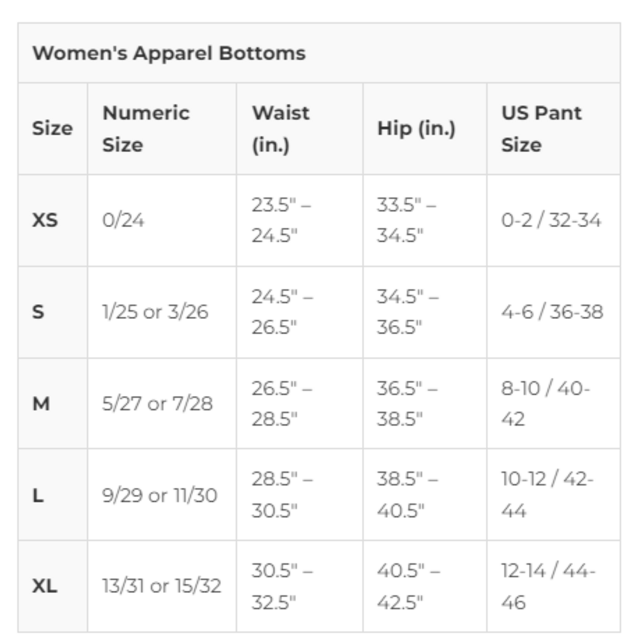Click the 38.5" – 40.5" hip cell
The image size is (644, 644).
click(407, 495)
